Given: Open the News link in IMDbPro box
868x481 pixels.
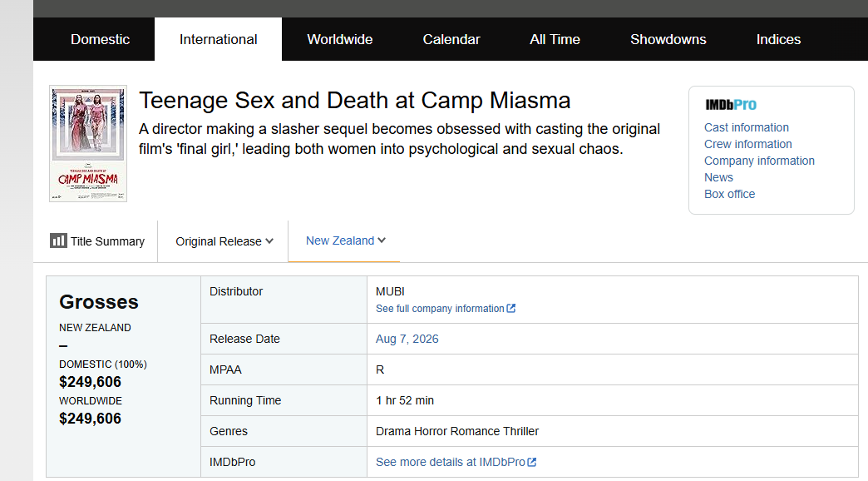Looking at the screenshot, I should tap(718, 177).
